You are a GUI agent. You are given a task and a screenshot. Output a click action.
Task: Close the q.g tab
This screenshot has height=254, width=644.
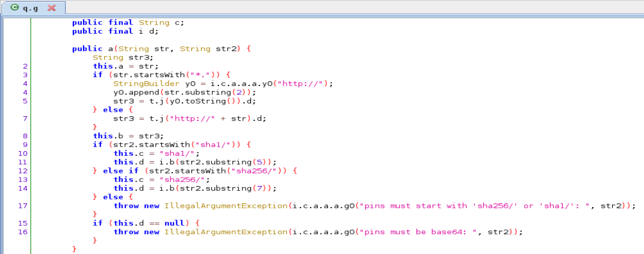point(51,8)
